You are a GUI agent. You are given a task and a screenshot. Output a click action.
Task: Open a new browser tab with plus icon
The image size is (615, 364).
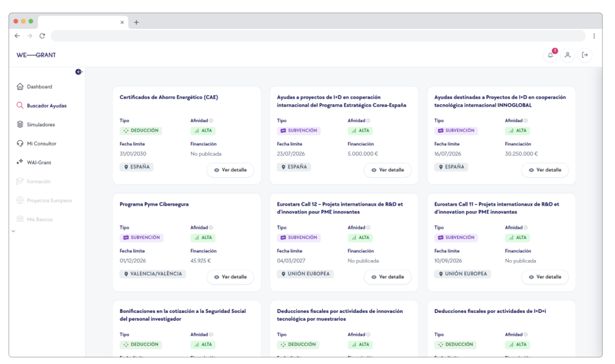(x=136, y=22)
